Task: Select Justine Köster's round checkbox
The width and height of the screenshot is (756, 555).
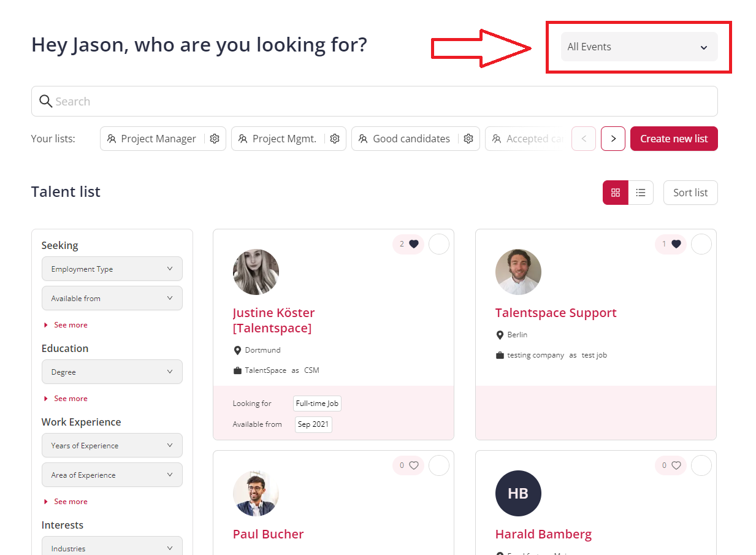Action: click(439, 244)
